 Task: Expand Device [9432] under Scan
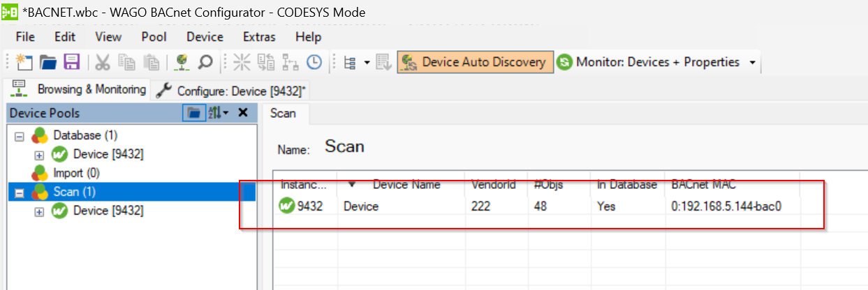(39, 211)
